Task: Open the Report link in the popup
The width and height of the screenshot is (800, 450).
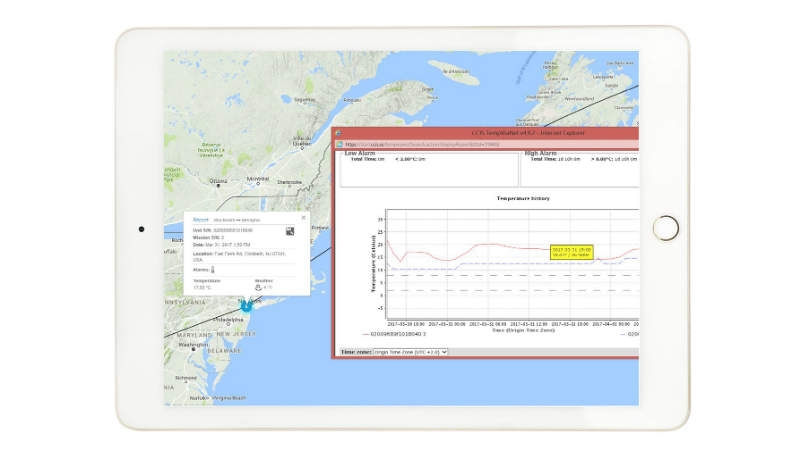Action: pos(200,217)
